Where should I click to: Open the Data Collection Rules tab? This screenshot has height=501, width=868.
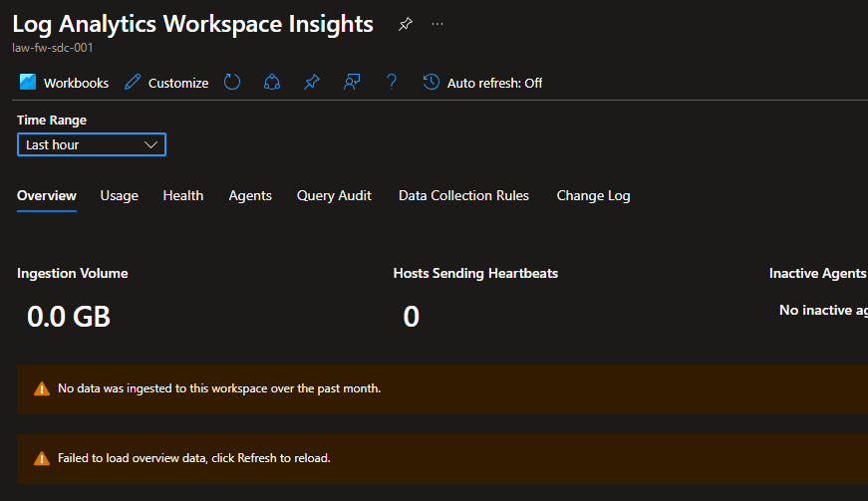tap(463, 195)
